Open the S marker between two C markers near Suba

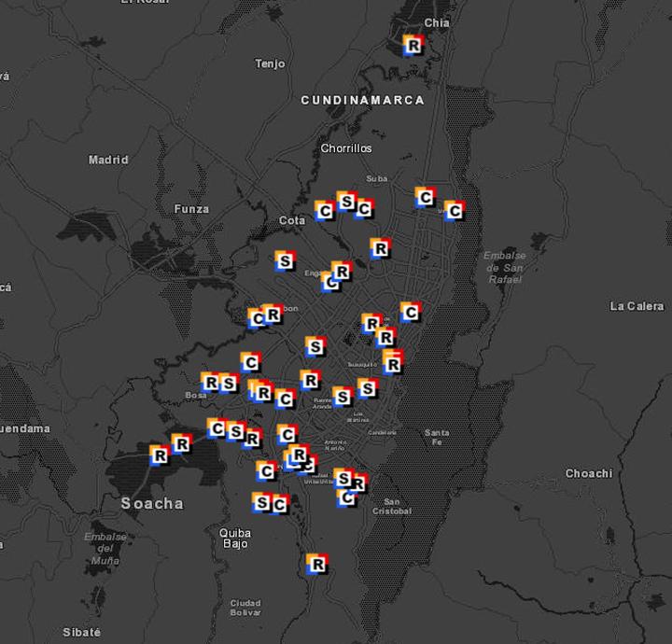tap(346, 202)
